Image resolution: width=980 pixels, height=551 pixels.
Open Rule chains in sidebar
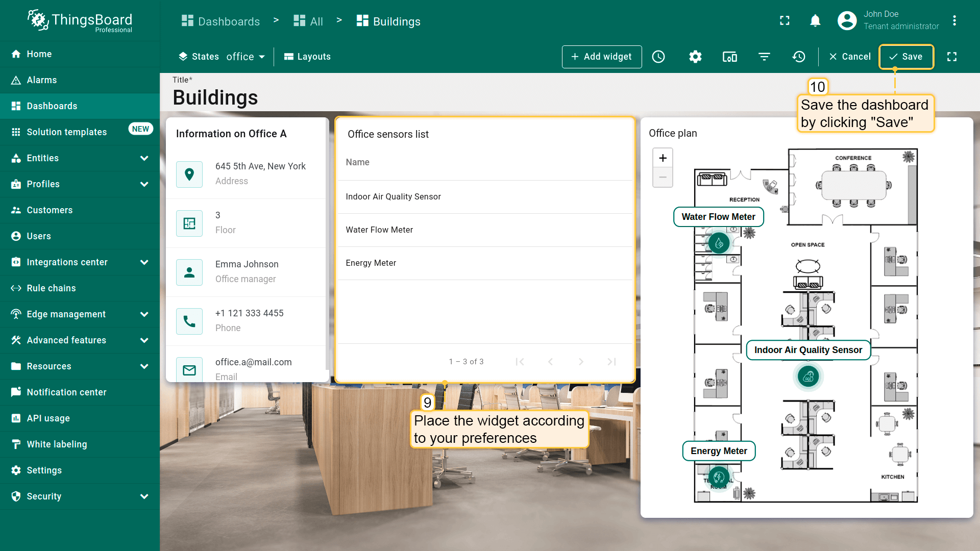click(x=51, y=288)
